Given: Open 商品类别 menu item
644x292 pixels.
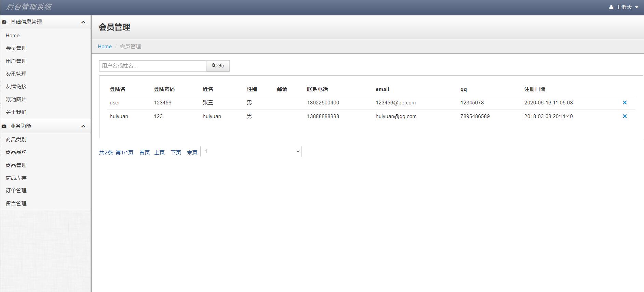Looking at the screenshot, I should (16, 140).
